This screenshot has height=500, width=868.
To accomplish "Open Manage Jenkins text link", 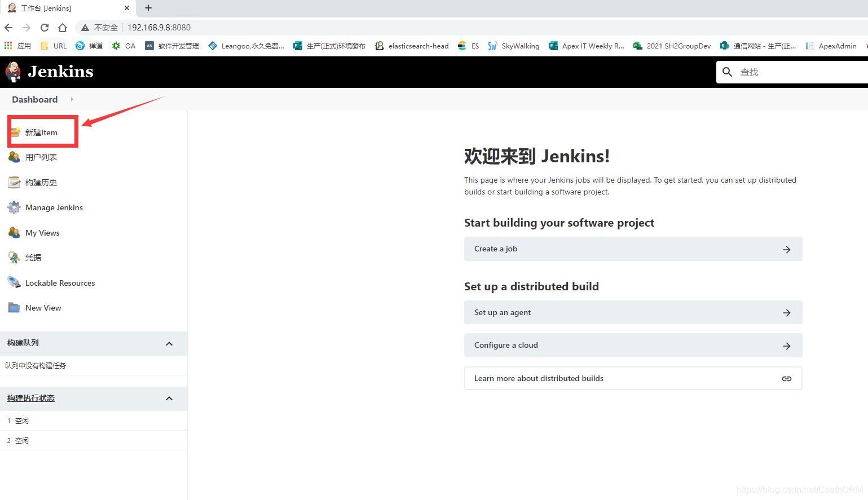I will click(54, 207).
